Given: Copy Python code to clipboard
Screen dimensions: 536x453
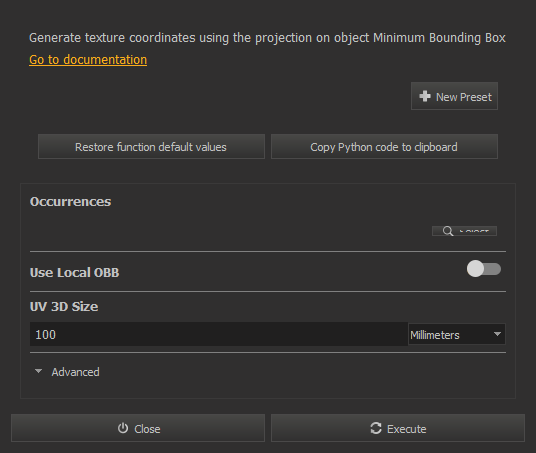Looking at the screenshot, I should 384,147.
